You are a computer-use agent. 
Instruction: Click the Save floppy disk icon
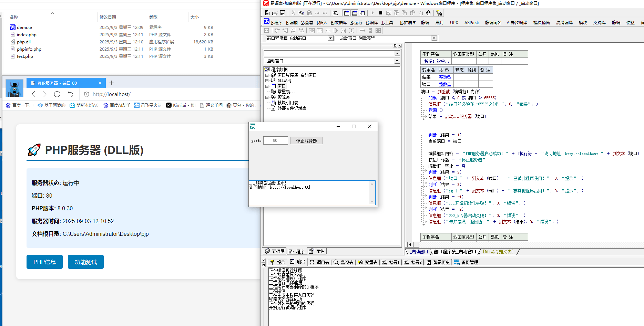click(283, 13)
